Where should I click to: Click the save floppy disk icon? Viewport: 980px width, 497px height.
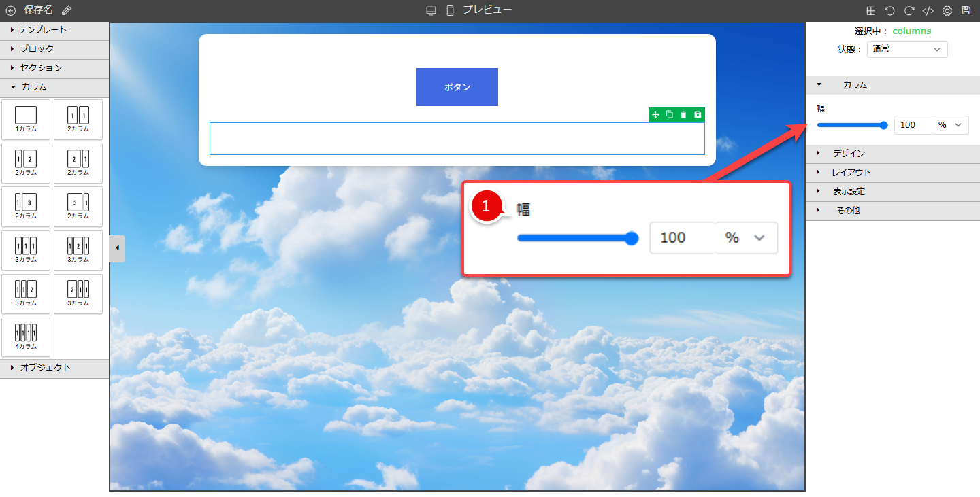click(966, 10)
